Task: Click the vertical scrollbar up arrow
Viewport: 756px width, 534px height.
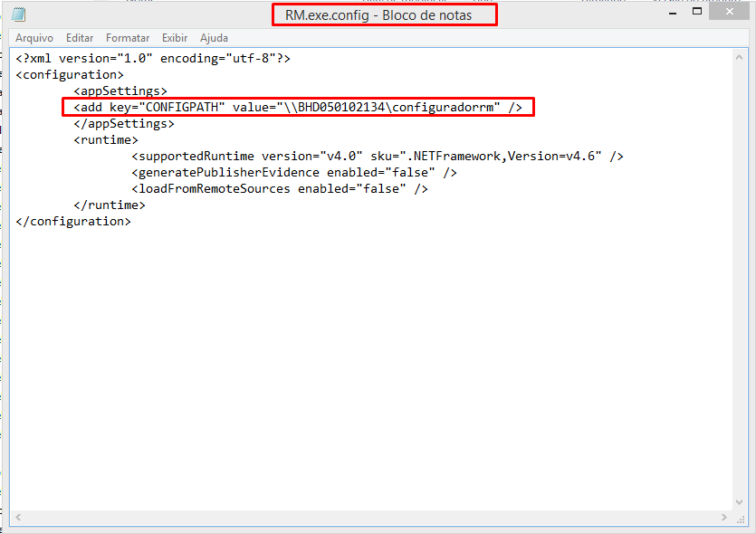Action: (x=739, y=57)
